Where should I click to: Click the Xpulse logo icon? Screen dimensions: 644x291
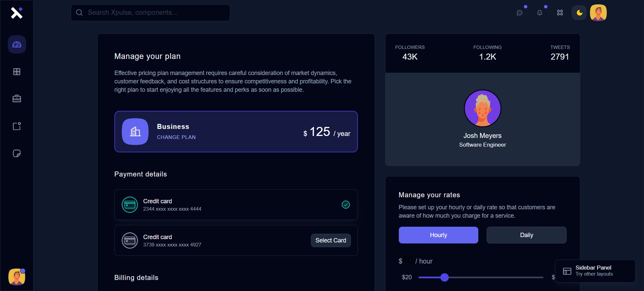click(16, 13)
